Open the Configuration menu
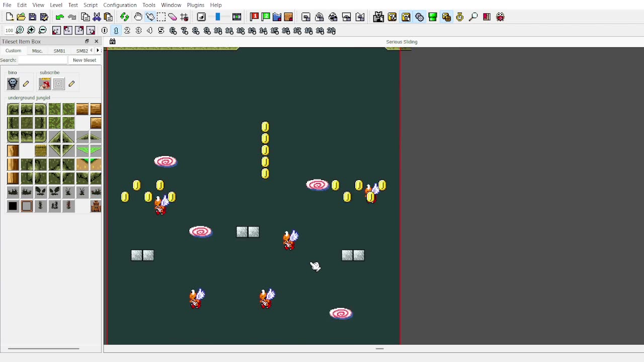This screenshot has width=644, height=362. pyautogui.click(x=120, y=5)
